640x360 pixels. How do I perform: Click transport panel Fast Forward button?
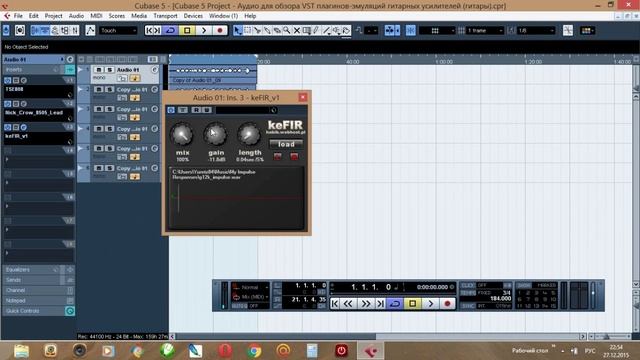(365, 304)
